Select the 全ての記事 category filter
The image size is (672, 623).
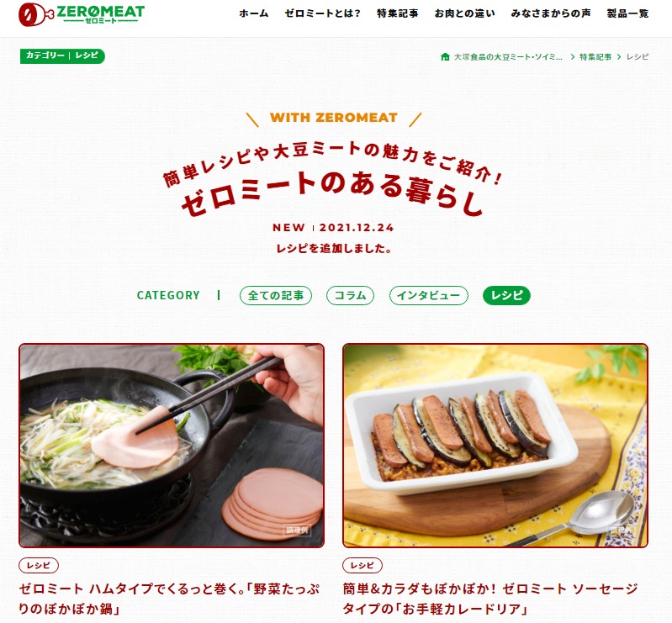point(276,296)
